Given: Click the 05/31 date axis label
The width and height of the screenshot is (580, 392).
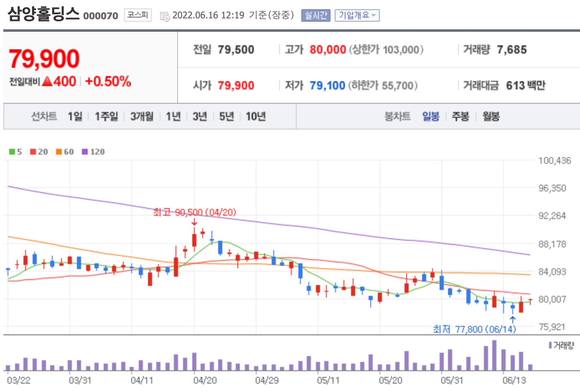Looking at the screenshot, I should pyautogui.click(x=452, y=380).
